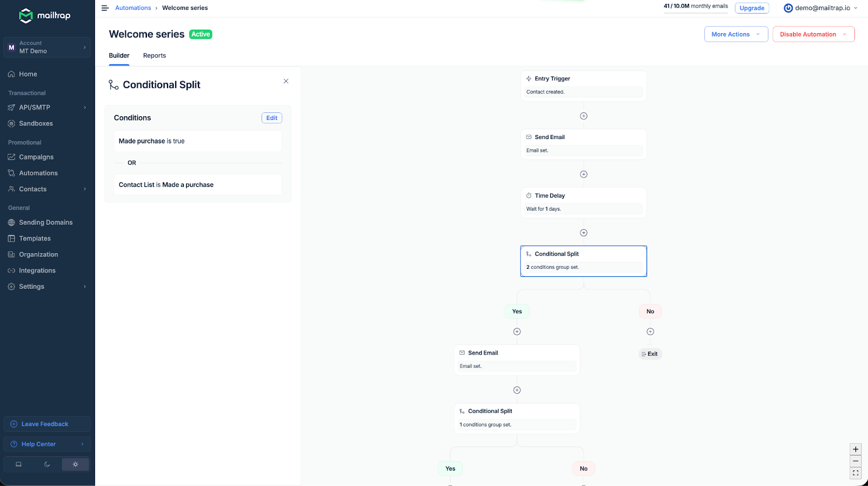
Task: Click the Upgrade plan button
Action: point(751,8)
